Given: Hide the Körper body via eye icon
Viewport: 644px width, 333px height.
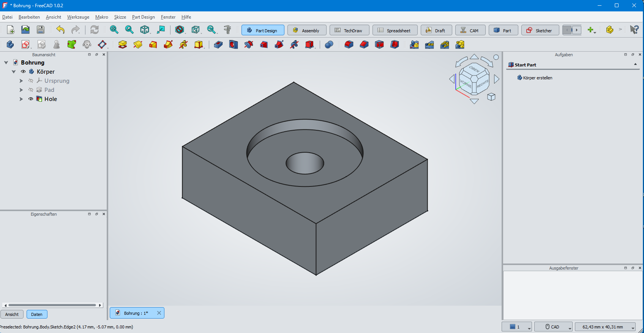Looking at the screenshot, I should (23, 71).
